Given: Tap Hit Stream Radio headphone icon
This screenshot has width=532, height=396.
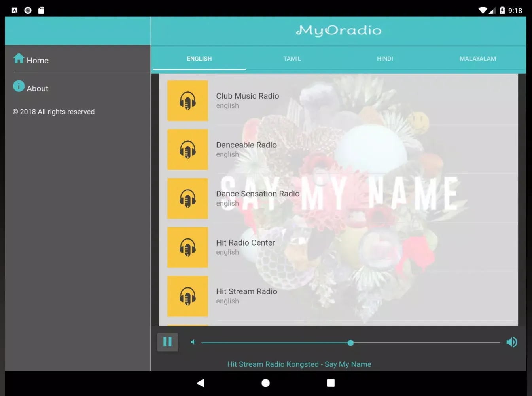Looking at the screenshot, I should 187,296.
